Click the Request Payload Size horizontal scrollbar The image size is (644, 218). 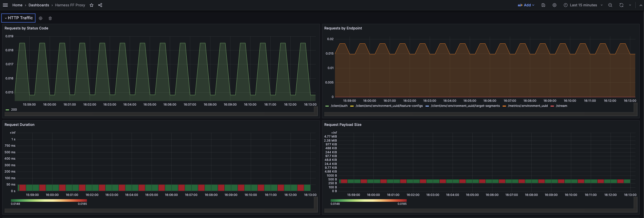[479, 210]
